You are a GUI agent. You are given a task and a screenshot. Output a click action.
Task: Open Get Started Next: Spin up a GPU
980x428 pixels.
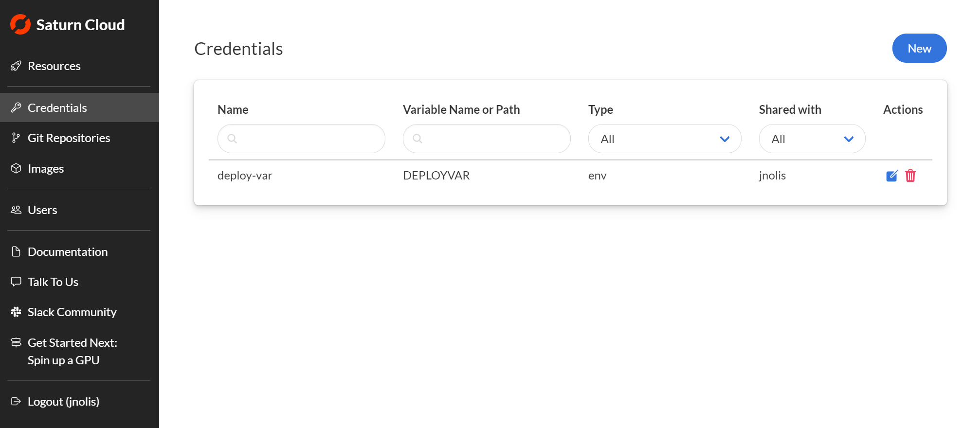point(73,351)
